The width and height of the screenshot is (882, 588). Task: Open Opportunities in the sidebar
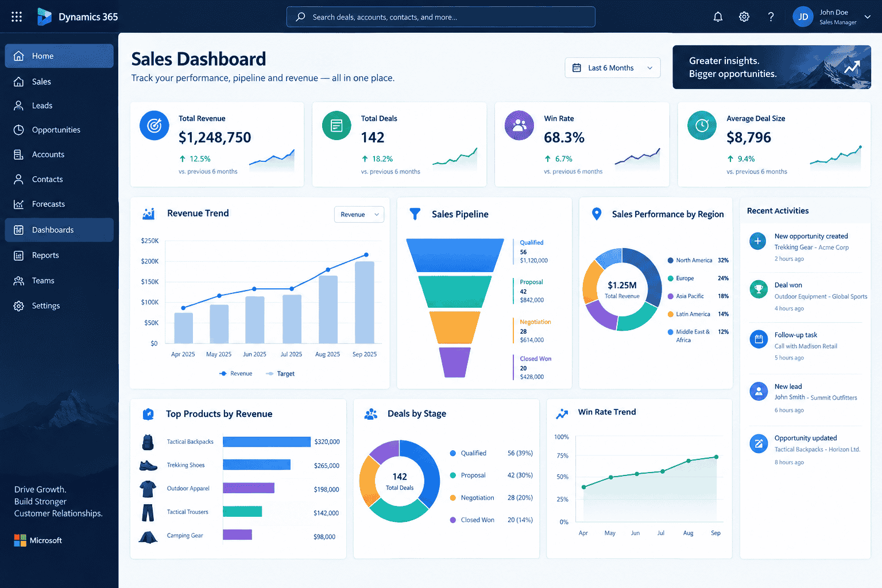pyautogui.click(x=59, y=130)
